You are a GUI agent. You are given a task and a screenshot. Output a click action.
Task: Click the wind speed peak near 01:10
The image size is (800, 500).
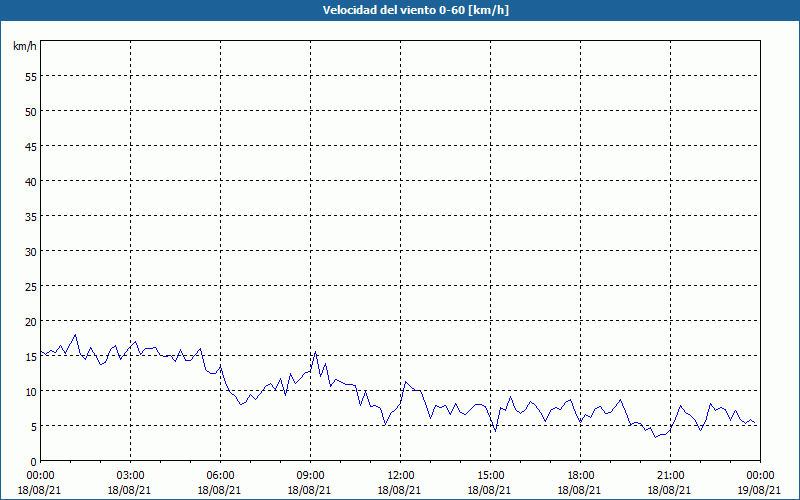click(x=76, y=335)
